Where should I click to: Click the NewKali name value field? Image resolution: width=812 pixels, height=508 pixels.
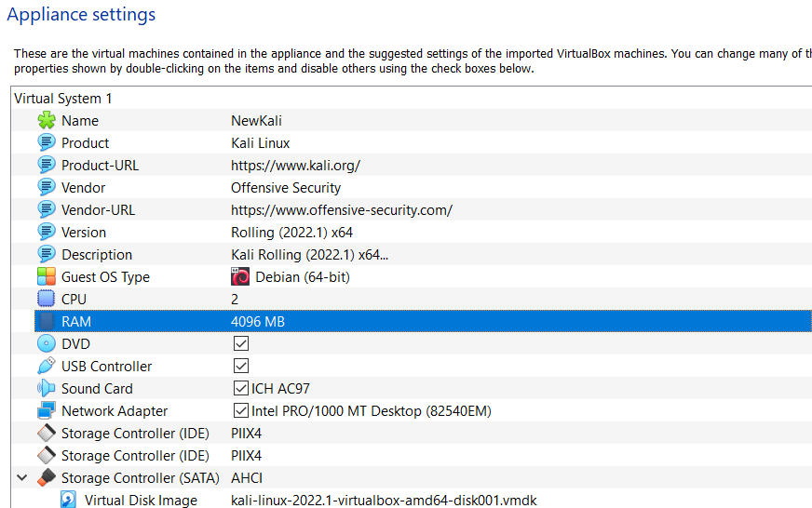256,121
